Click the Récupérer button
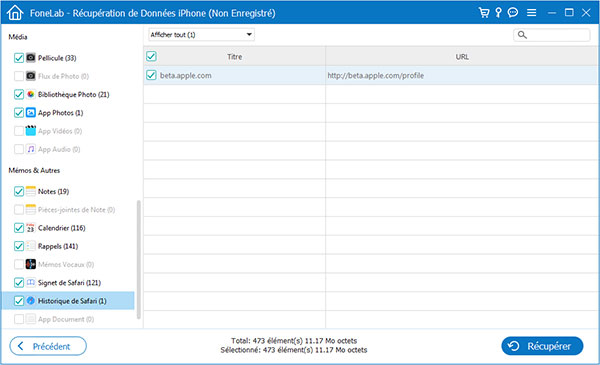The height and width of the screenshot is (365, 600). (x=542, y=346)
